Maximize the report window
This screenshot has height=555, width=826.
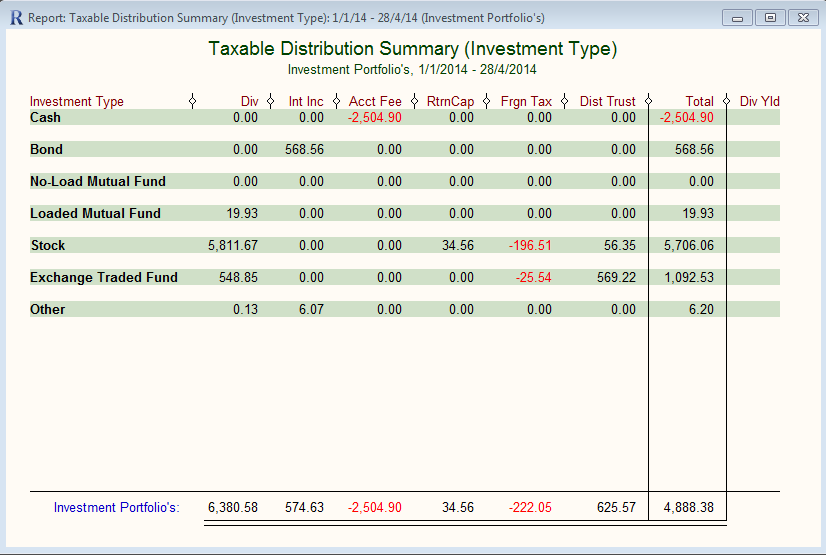[x=770, y=18]
